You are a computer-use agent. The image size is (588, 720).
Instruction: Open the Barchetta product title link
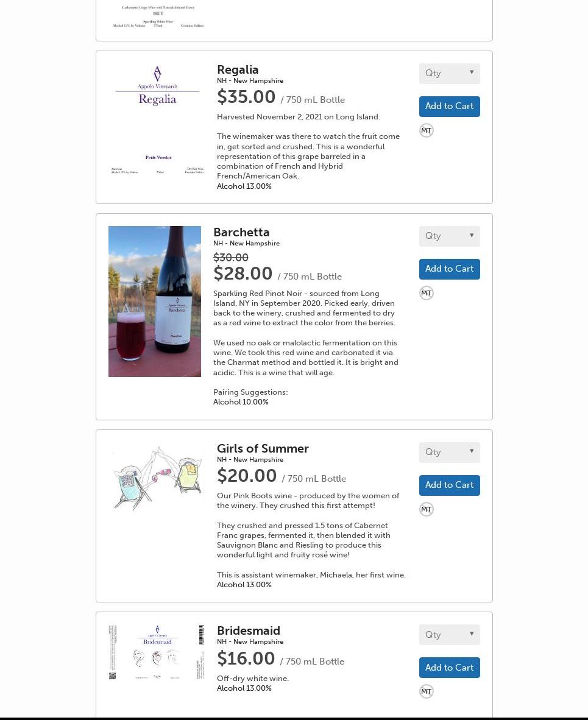241,233
